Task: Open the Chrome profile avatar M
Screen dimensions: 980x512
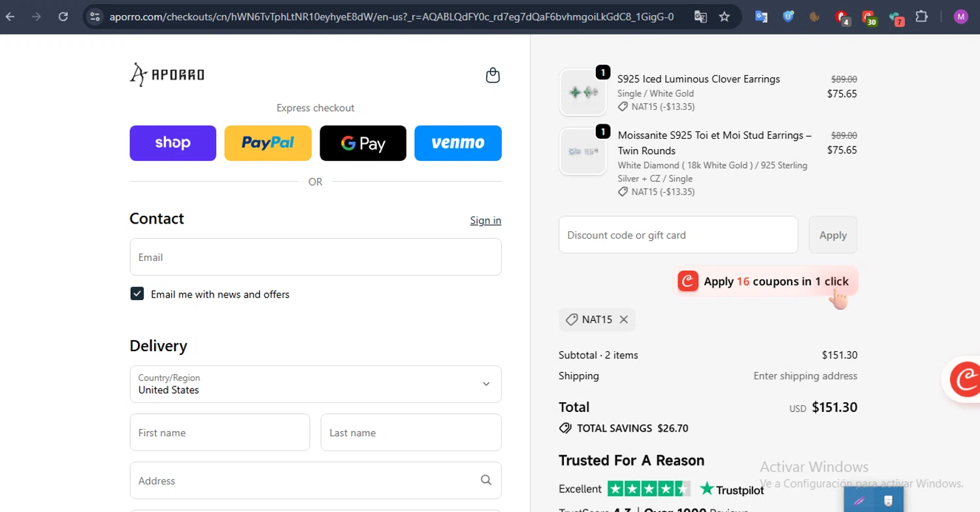Action: 960,16
